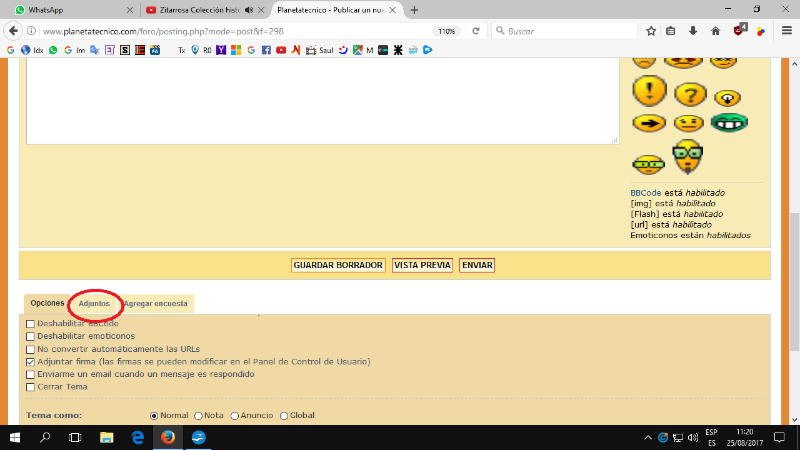The width and height of the screenshot is (800, 450).
Task: Open File Explorer from the taskbar
Action: click(x=105, y=438)
